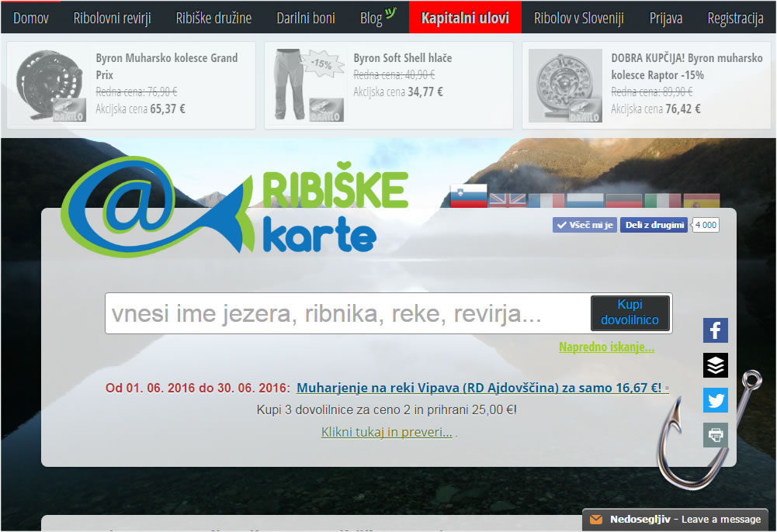
Task: Click the struck-through 'Redna cena: 89,90 €'
Action: tap(651, 92)
